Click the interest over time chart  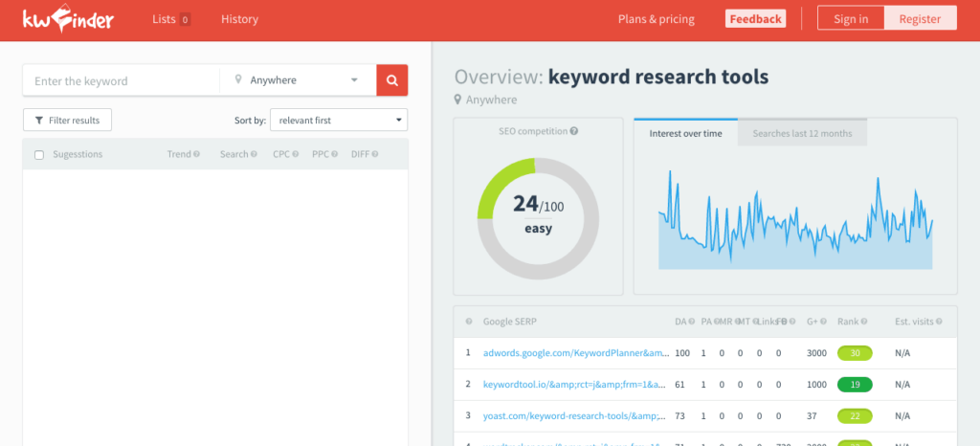point(795,220)
